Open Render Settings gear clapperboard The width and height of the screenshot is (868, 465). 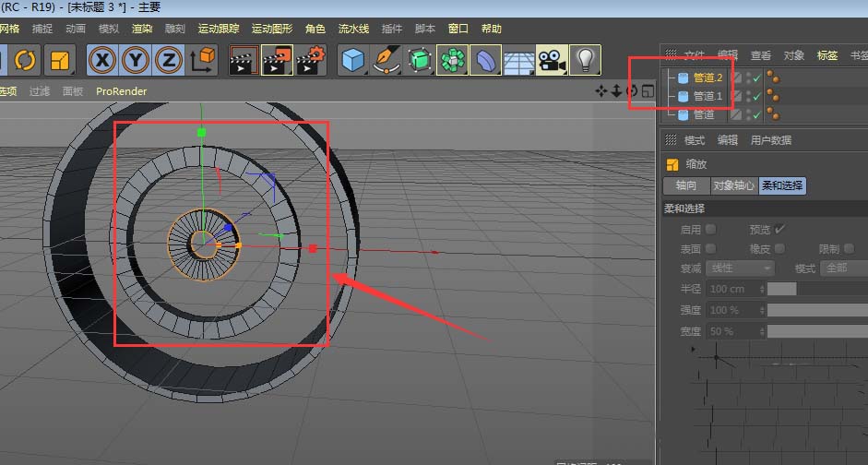(311, 60)
